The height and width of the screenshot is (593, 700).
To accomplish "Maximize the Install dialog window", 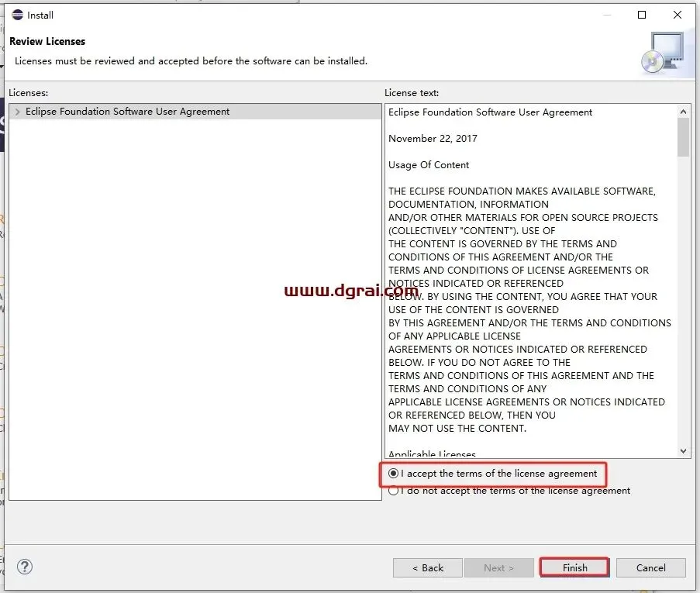I will coord(642,16).
